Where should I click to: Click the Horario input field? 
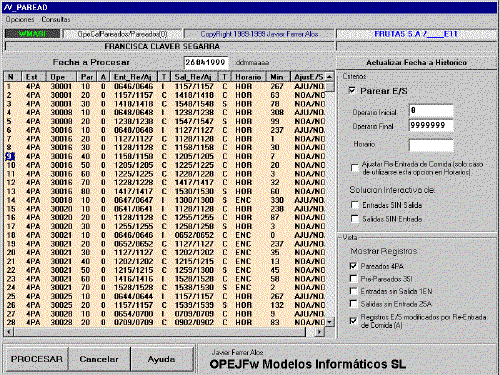point(431,145)
